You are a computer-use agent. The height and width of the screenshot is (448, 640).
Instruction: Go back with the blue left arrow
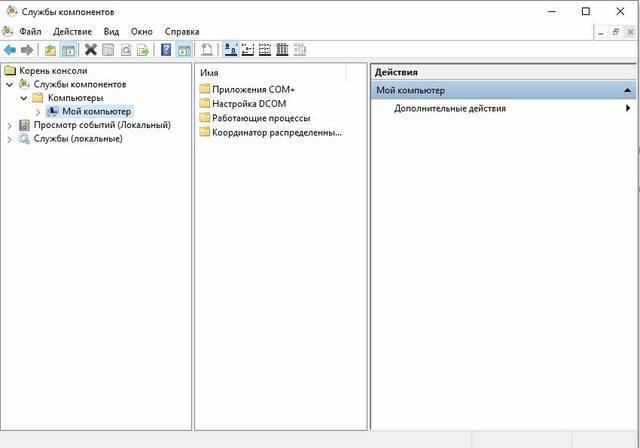[x=10, y=50]
